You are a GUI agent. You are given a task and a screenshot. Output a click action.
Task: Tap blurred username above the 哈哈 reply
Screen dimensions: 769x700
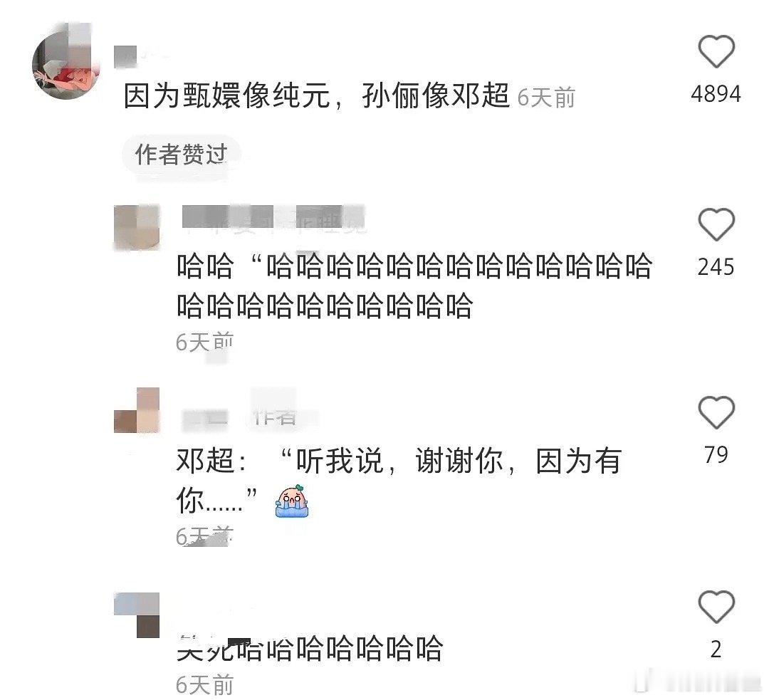coord(273,217)
